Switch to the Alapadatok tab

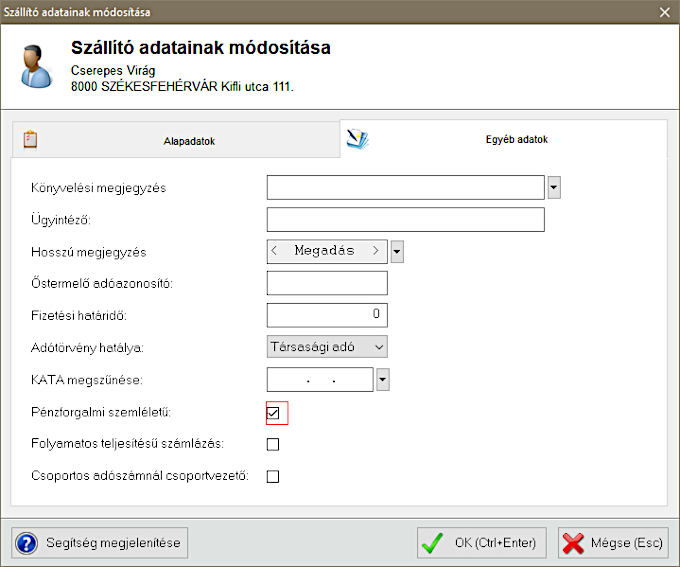click(x=188, y=141)
